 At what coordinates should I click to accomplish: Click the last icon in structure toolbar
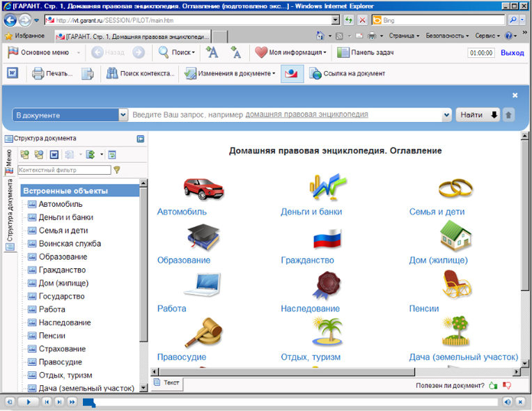[112, 155]
